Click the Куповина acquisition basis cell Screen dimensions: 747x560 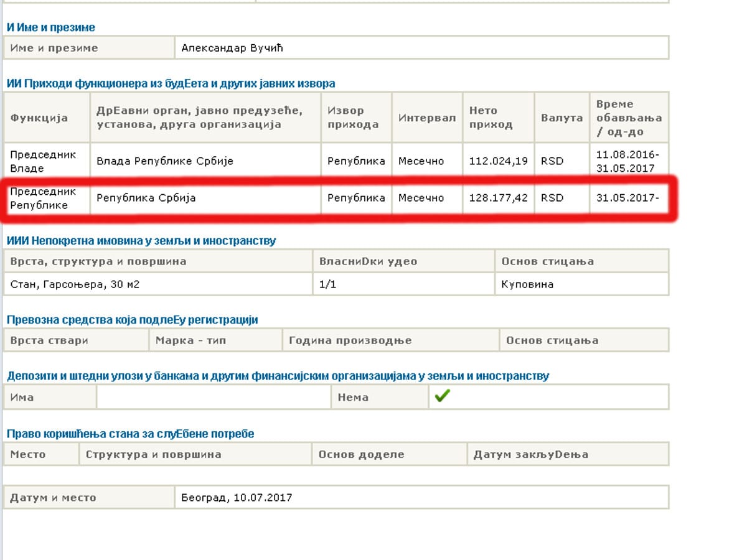527,284
